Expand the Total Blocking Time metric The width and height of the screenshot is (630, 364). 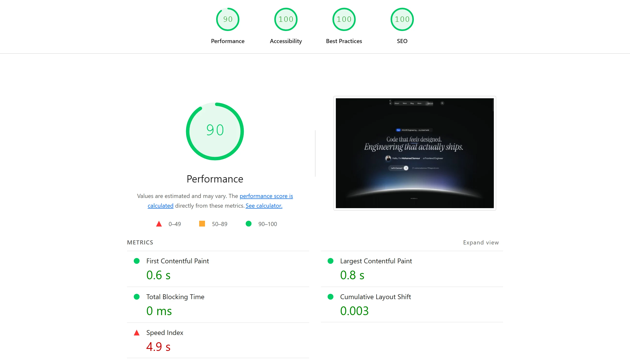click(x=218, y=304)
